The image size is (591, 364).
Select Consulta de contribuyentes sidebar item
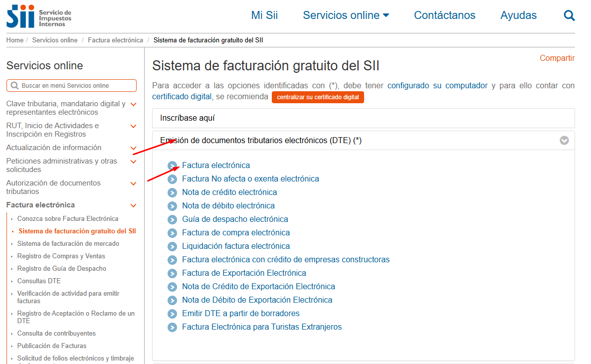tap(56, 334)
